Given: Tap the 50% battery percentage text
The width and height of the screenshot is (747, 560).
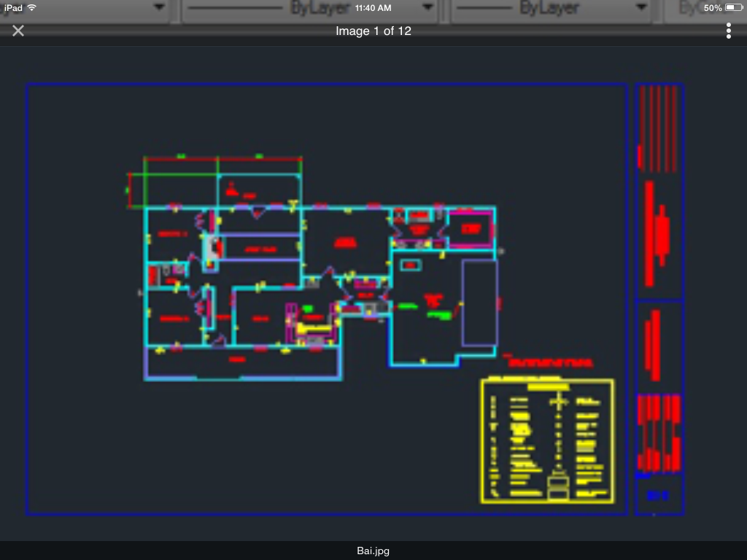Looking at the screenshot, I should point(713,7).
